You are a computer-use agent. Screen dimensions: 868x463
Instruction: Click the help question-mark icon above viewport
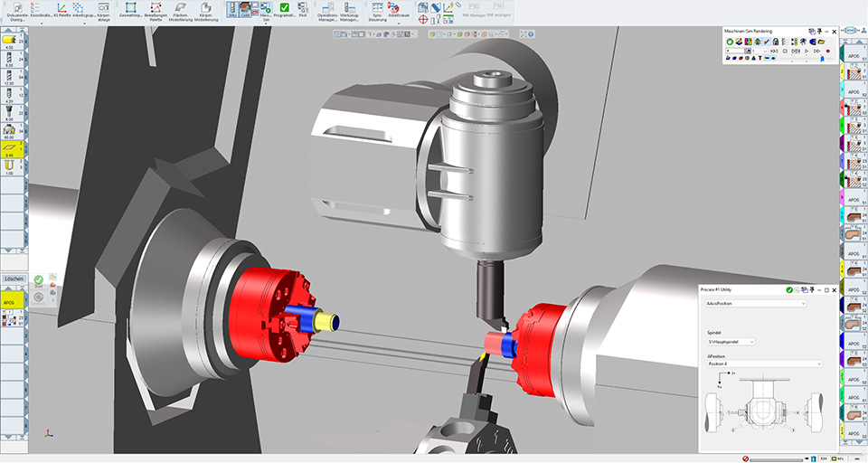[531, 34]
